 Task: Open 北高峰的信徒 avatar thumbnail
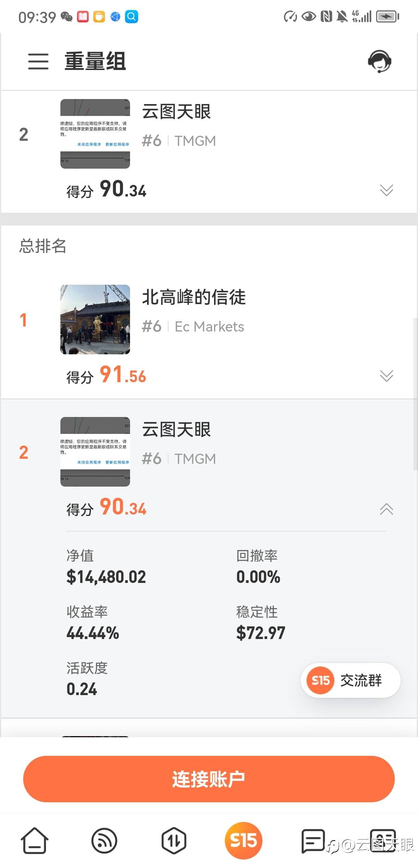(95, 320)
